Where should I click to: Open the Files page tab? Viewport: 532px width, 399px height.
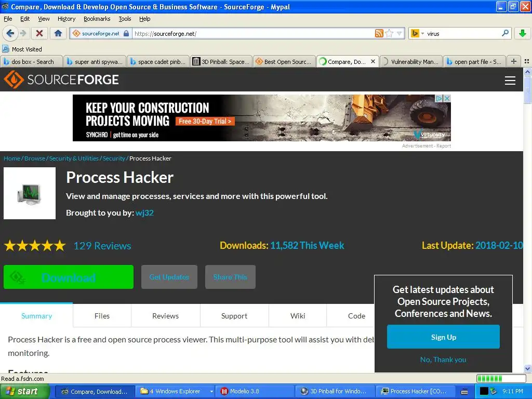click(x=102, y=315)
